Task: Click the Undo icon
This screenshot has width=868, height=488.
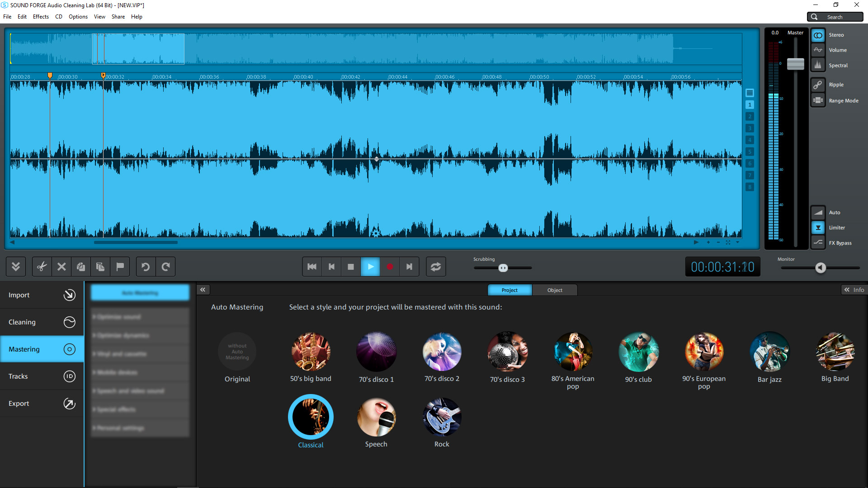Action: pyautogui.click(x=145, y=267)
